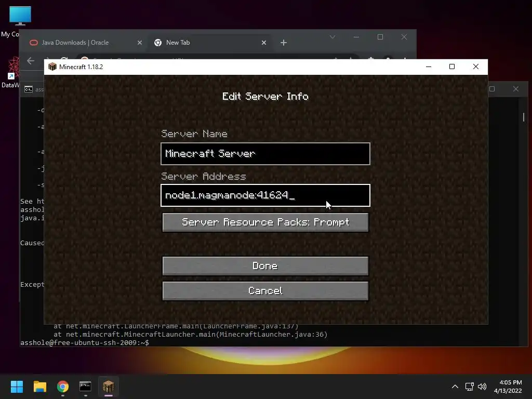
Task: Click the Server Address input field
Action: tap(265, 195)
